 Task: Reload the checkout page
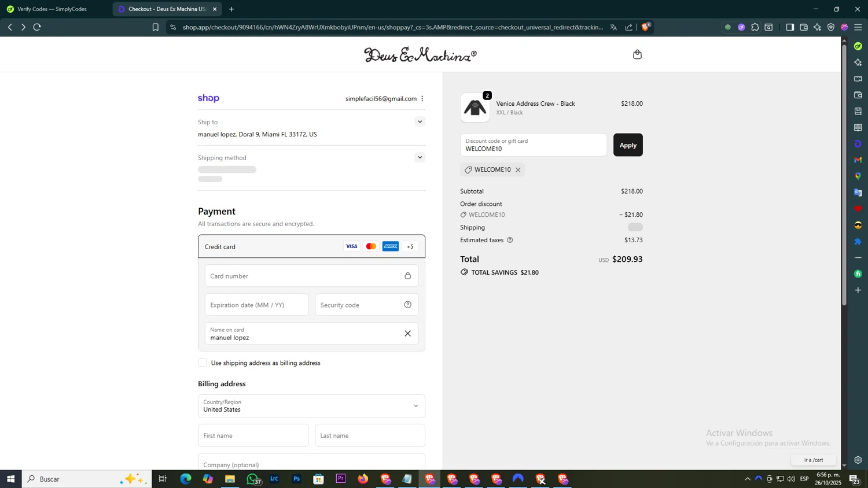(x=37, y=27)
